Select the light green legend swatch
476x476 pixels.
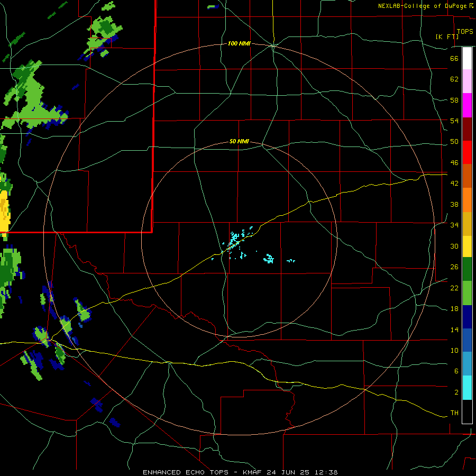coord(467,293)
